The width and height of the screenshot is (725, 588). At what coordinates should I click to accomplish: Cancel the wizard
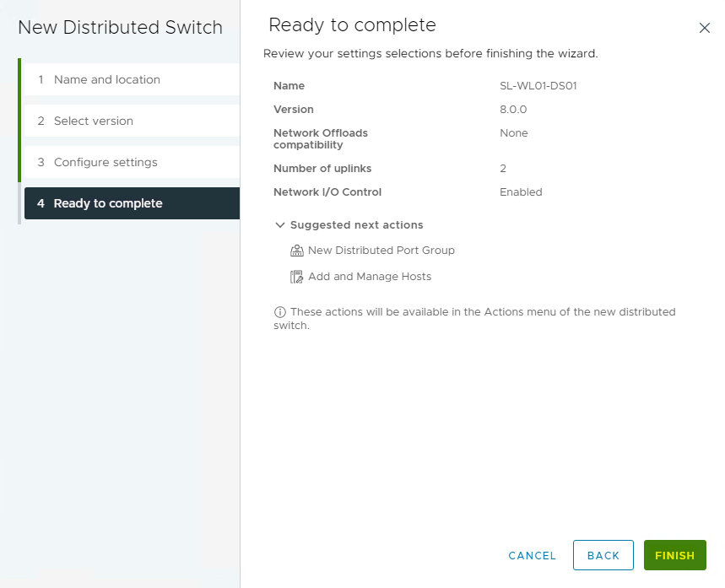(x=532, y=555)
